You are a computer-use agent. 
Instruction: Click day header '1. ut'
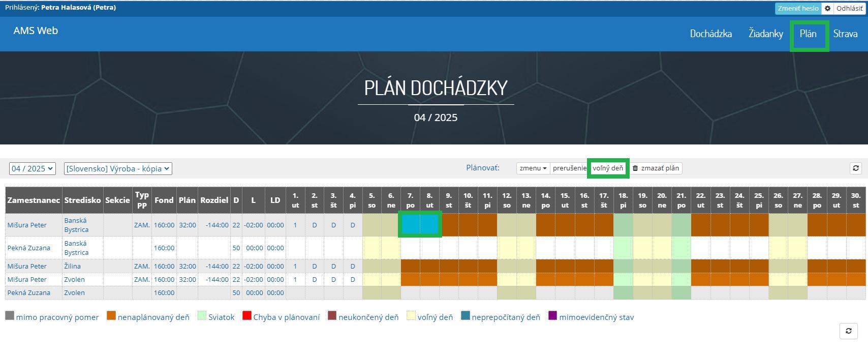295,200
